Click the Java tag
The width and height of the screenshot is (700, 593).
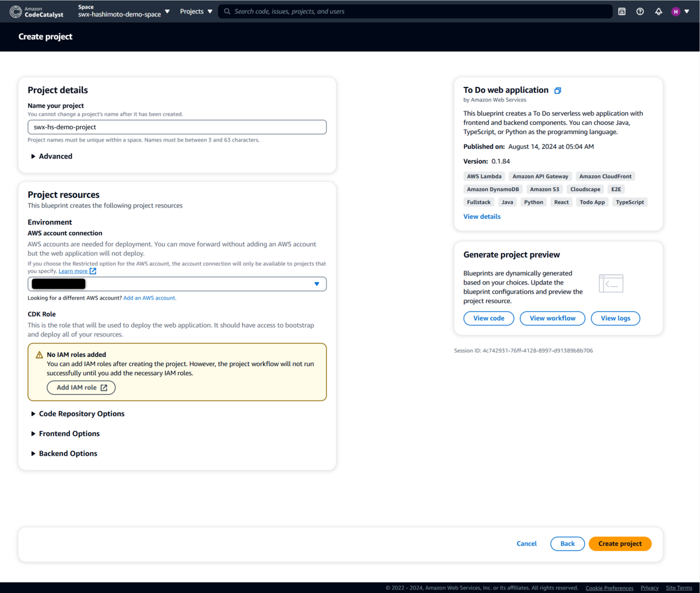pos(508,202)
